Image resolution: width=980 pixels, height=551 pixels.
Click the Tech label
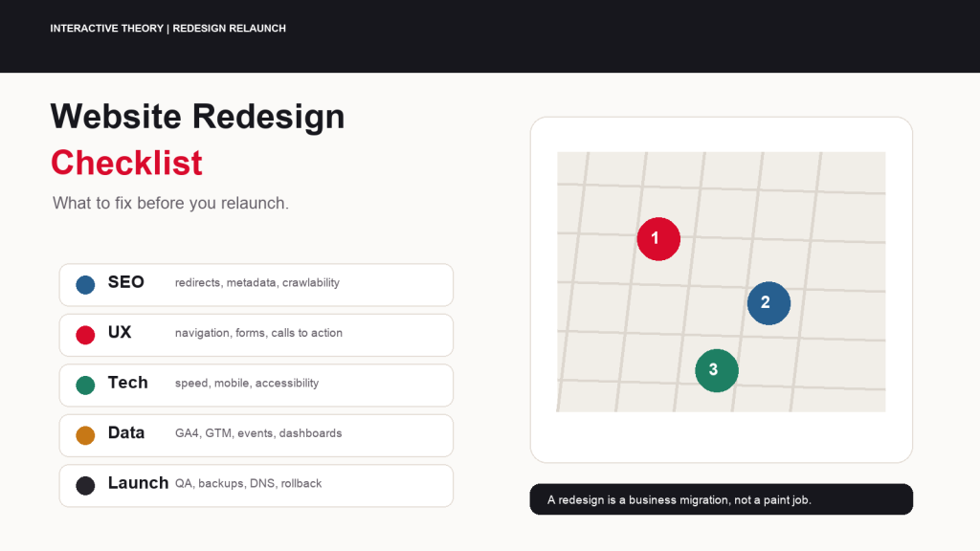click(128, 383)
